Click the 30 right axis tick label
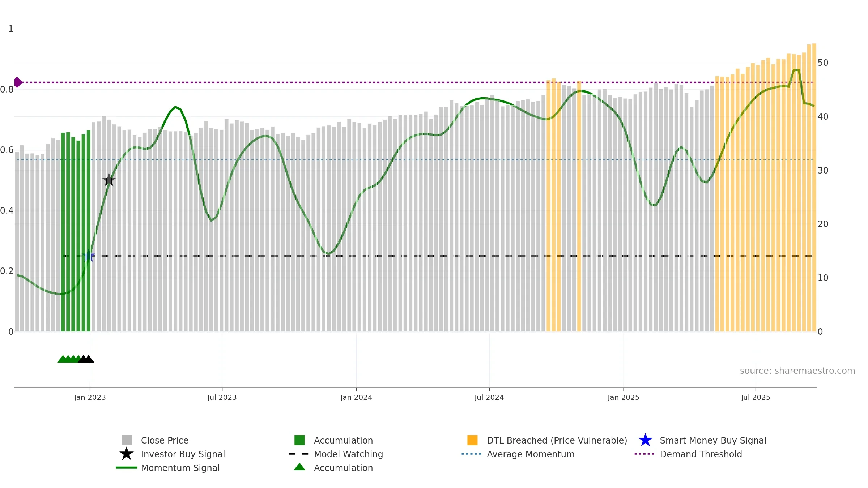The width and height of the screenshot is (868, 488). (x=823, y=171)
